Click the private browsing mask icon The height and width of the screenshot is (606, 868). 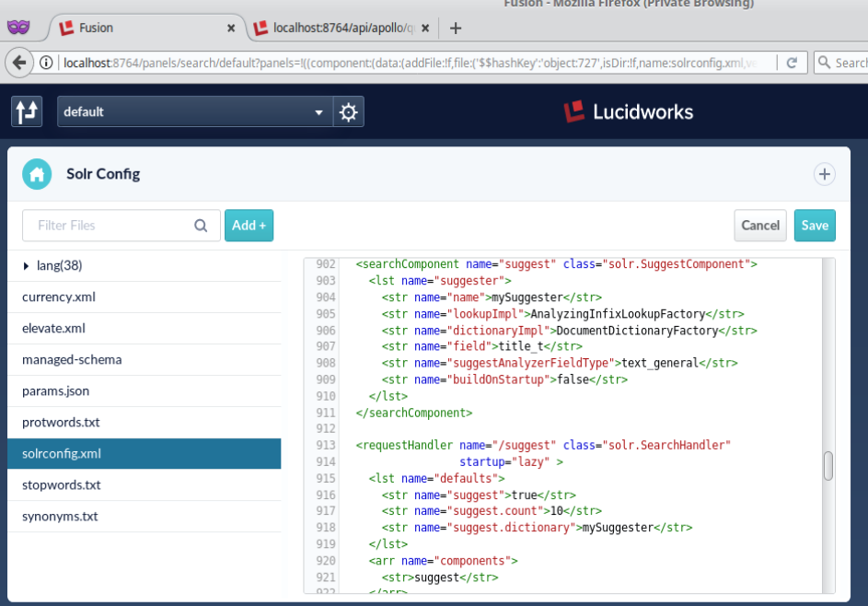(18, 27)
